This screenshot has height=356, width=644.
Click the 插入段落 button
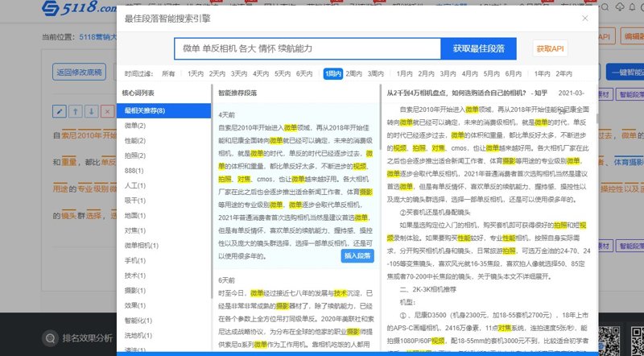point(357,255)
